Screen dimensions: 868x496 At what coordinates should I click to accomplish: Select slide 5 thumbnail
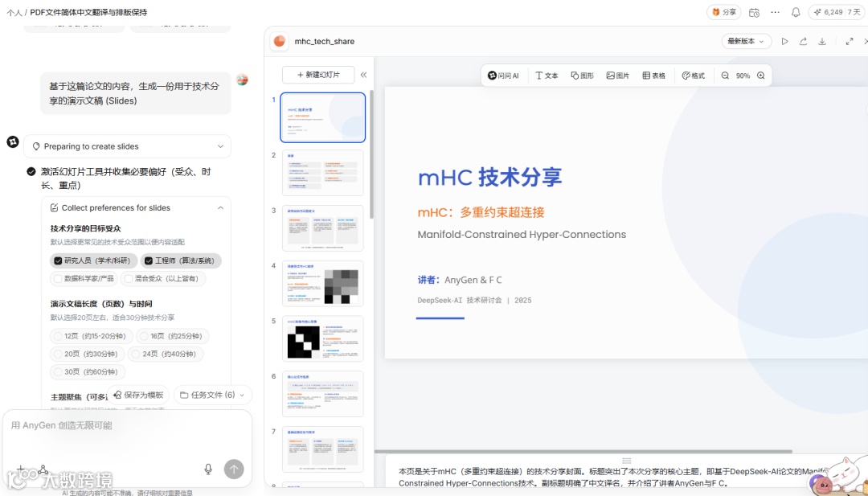323,338
